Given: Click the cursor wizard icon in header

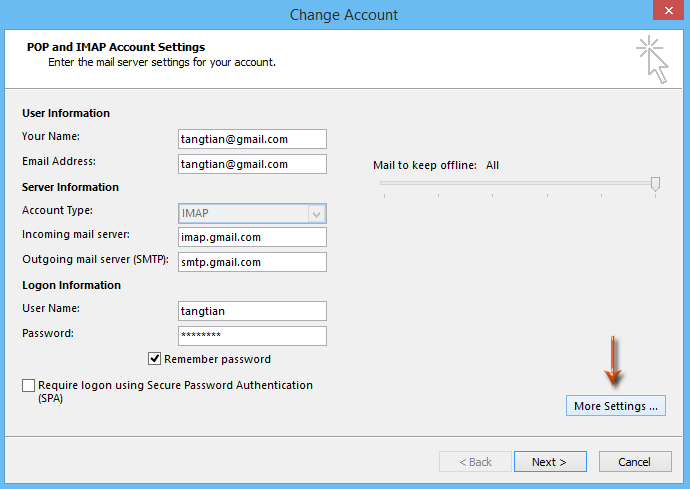Looking at the screenshot, I should click(653, 60).
